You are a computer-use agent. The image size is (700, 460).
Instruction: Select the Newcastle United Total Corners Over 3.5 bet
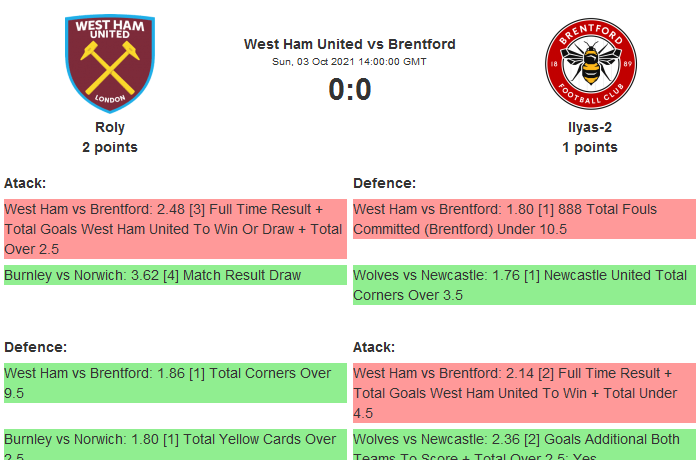(524, 284)
